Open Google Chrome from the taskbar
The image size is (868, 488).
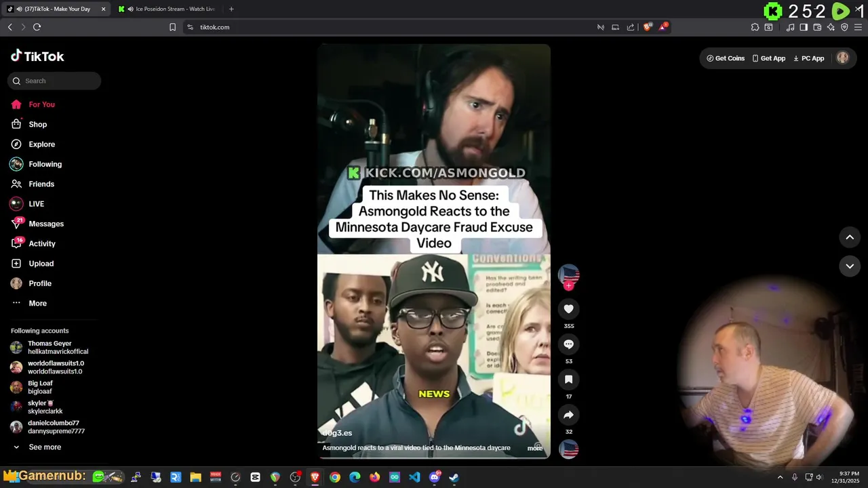tap(335, 477)
